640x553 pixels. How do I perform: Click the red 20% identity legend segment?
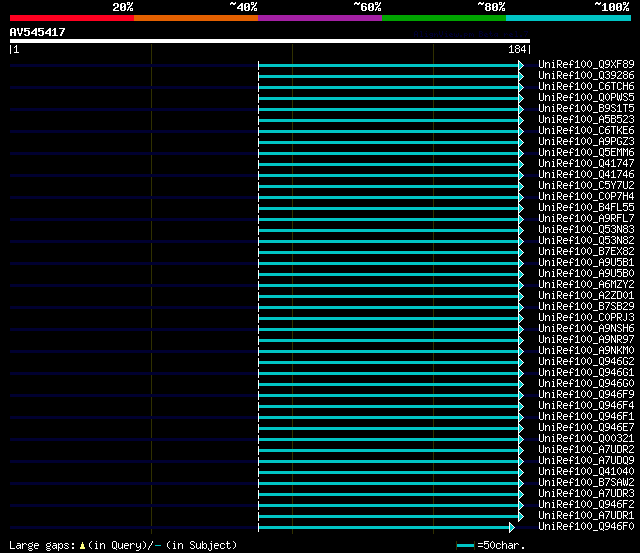click(72, 18)
